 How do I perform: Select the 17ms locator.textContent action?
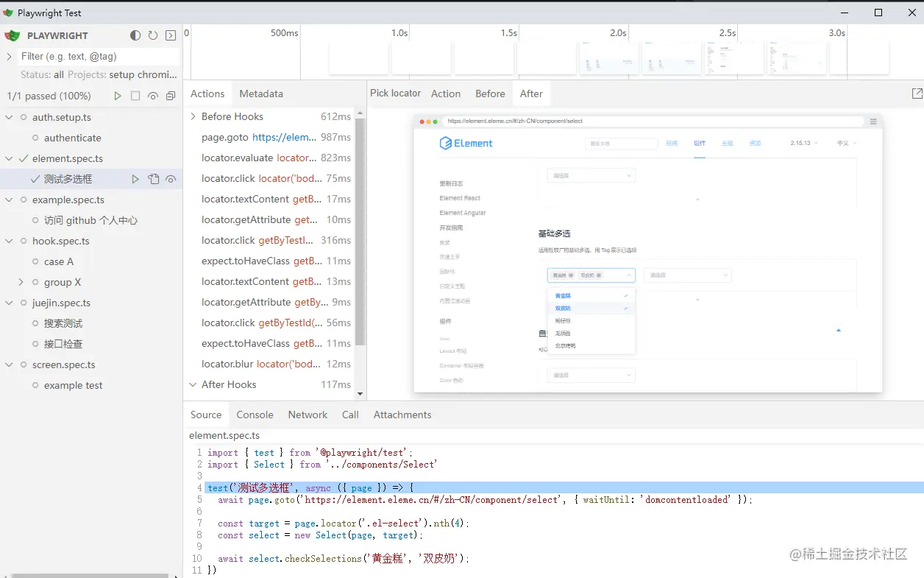(269, 199)
